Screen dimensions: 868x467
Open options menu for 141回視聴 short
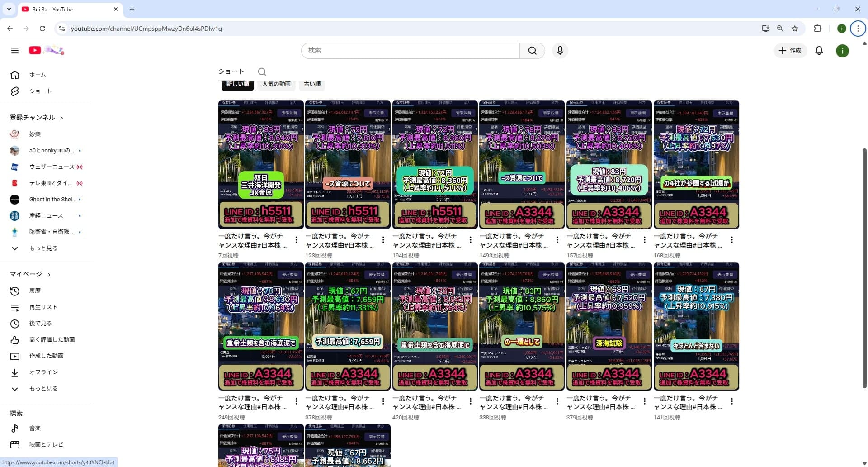point(731,401)
